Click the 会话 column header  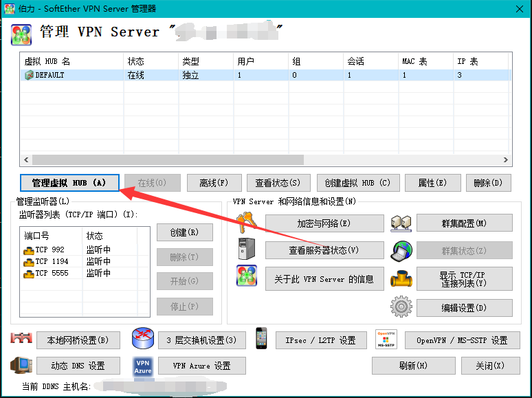click(371, 61)
